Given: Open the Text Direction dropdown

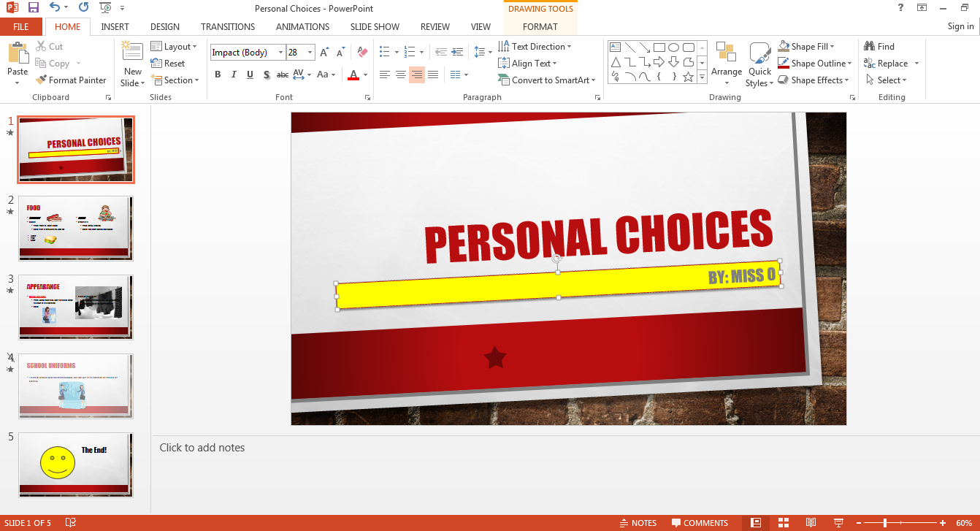Looking at the screenshot, I should point(535,47).
